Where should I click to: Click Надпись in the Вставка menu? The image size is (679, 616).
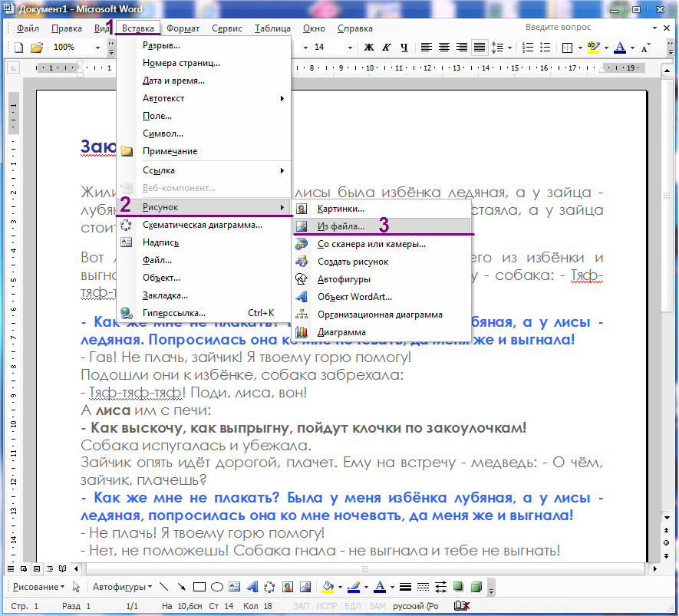(203, 243)
